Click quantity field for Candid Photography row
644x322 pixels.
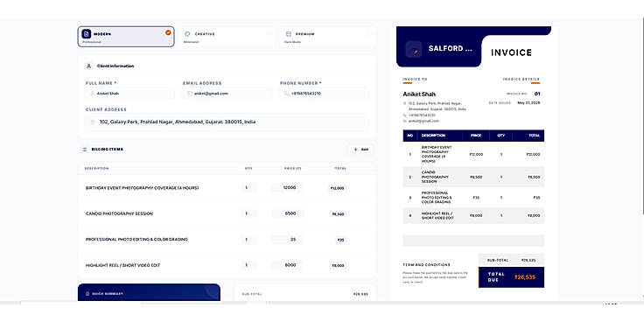coord(248,213)
